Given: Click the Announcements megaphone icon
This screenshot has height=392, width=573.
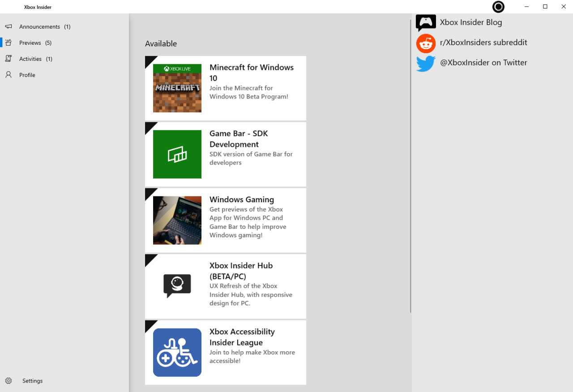Looking at the screenshot, I should pos(9,27).
